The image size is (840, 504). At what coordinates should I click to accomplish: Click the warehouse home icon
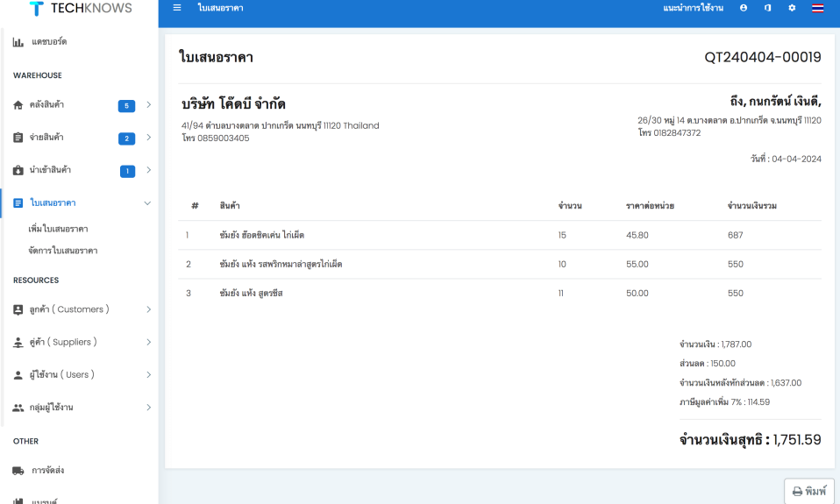coord(18,105)
